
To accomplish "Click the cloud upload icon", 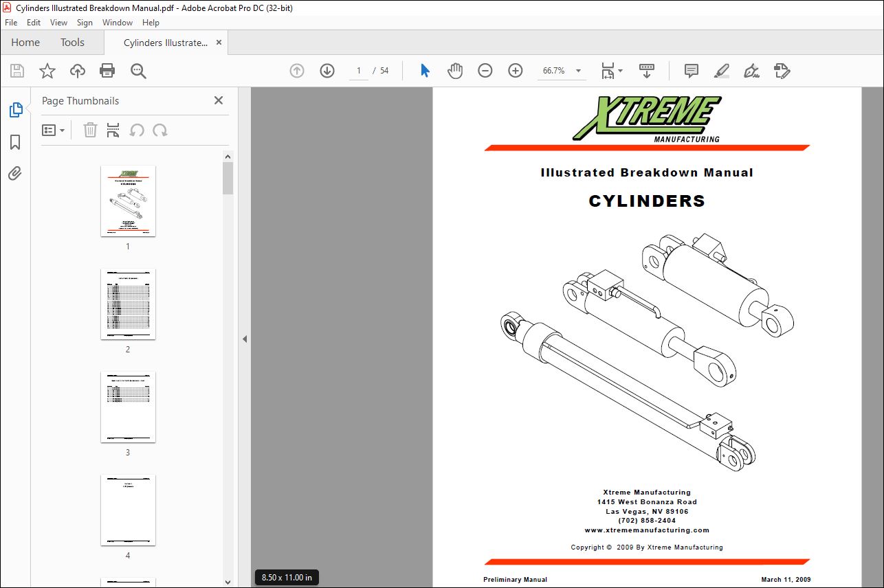I will 78,71.
